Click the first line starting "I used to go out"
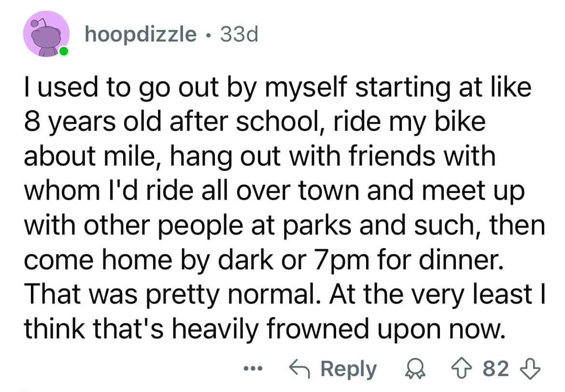This screenshot has width=565, height=392. 277,90
